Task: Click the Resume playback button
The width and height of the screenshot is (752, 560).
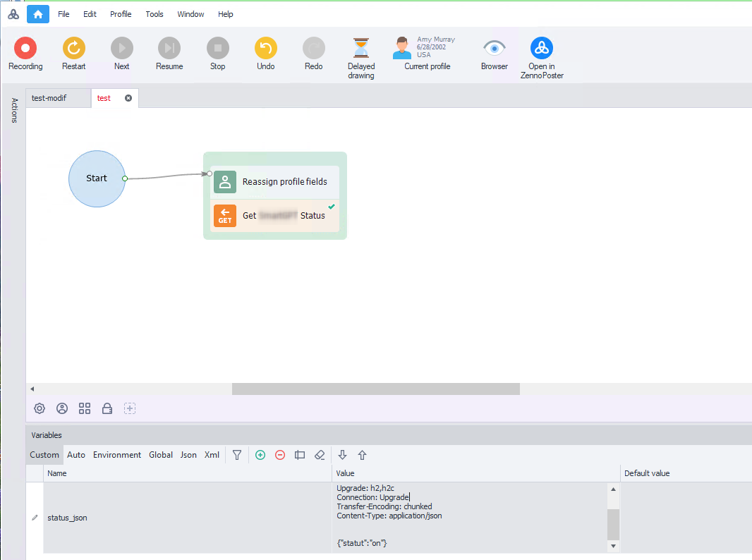Action: [x=169, y=54]
